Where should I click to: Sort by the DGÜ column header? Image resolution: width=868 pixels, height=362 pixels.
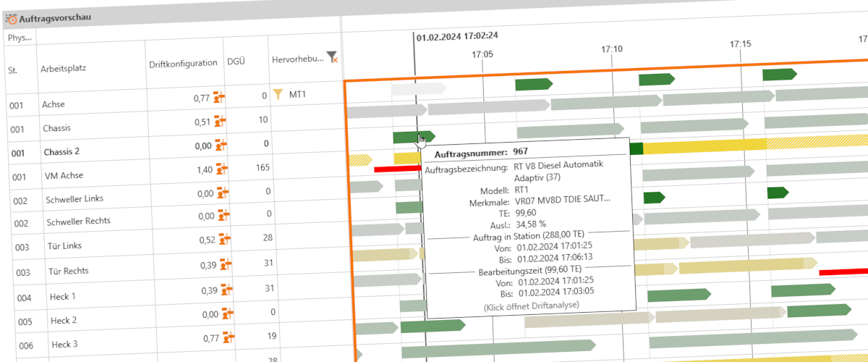coord(235,62)
